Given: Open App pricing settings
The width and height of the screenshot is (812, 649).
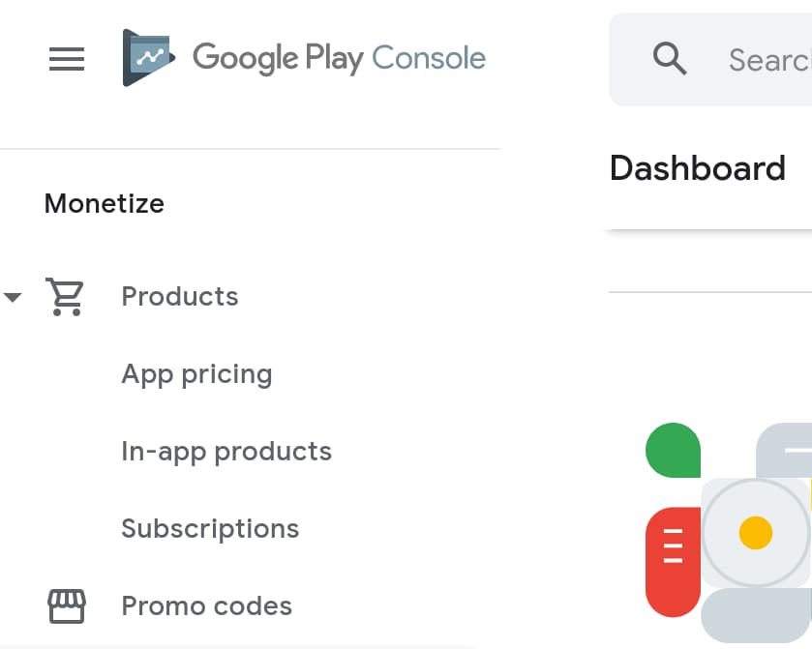Looking at the screenshot, I should (x=196, y=374).
